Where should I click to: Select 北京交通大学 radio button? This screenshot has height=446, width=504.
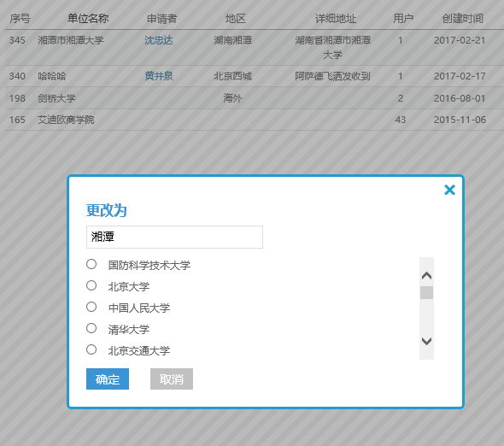[91, 349]
